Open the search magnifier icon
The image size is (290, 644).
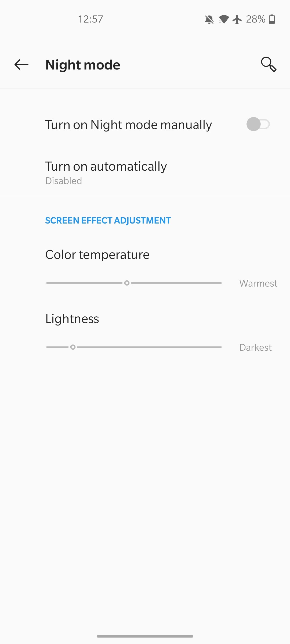[269, 65]
